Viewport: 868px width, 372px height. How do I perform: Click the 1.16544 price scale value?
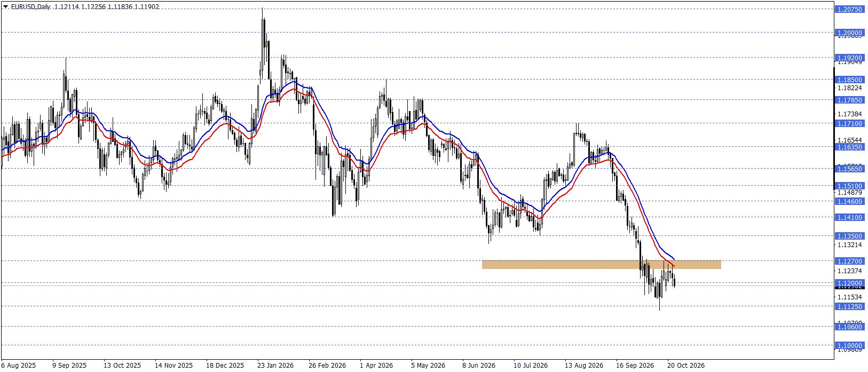coord(849,140)
